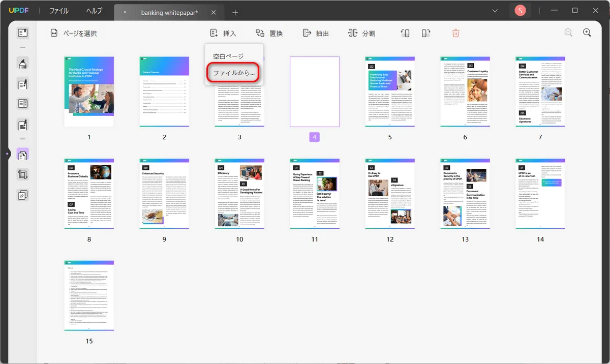Expand the tab dropdown arrow beside banking whitepapar
610x364 pixels.
pyautogui.click(x=125, y=12)
